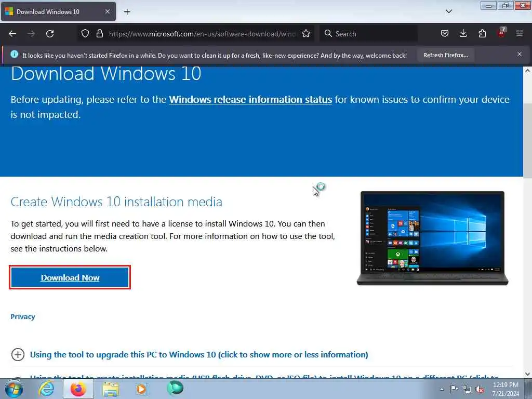Open the tracking protection shield icon
532x399 pixels.
point(85,33)
